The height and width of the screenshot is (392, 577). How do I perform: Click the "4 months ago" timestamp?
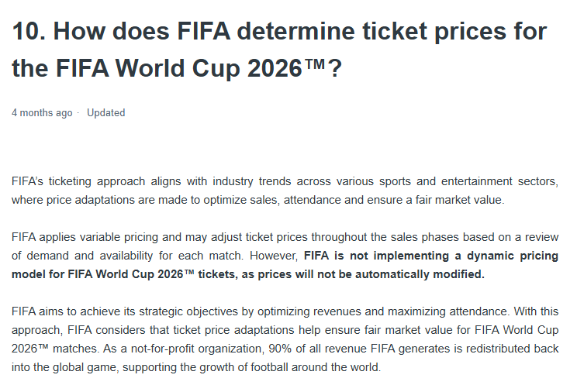42,112
